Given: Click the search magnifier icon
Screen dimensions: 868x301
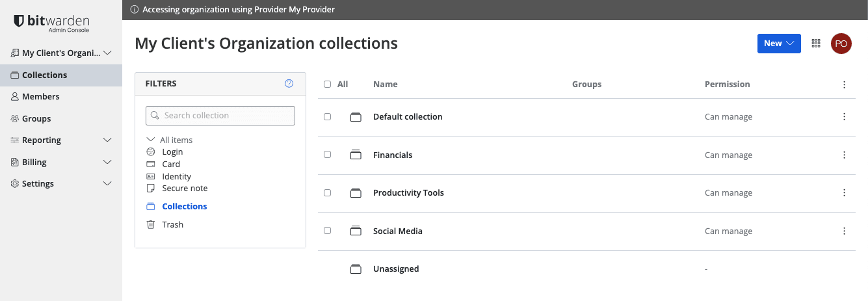Looking at the screenshot, I should tap(155, 116).
